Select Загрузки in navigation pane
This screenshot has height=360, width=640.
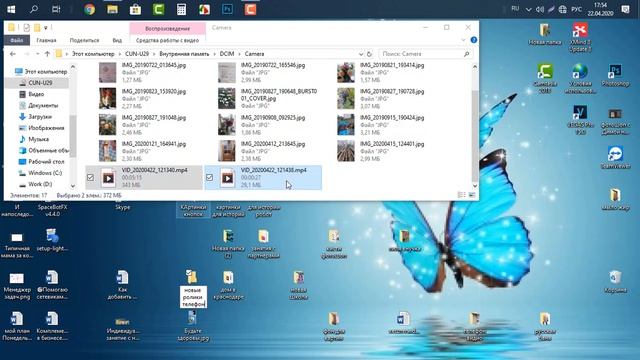pyautogui.click(x=40, y=116)
